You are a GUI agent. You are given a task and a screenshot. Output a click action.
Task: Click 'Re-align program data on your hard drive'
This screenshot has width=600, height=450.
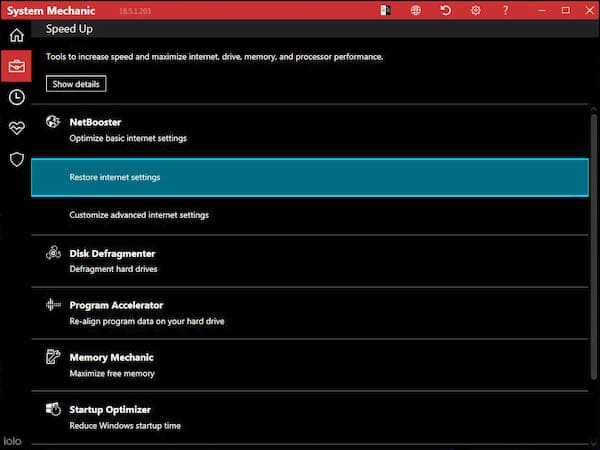(147, 321)
